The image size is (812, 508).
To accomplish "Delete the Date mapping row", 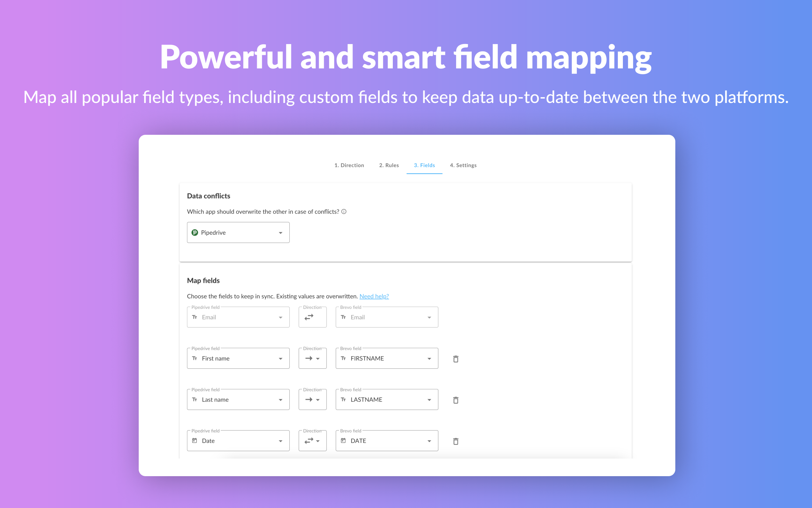I will 456,441.
